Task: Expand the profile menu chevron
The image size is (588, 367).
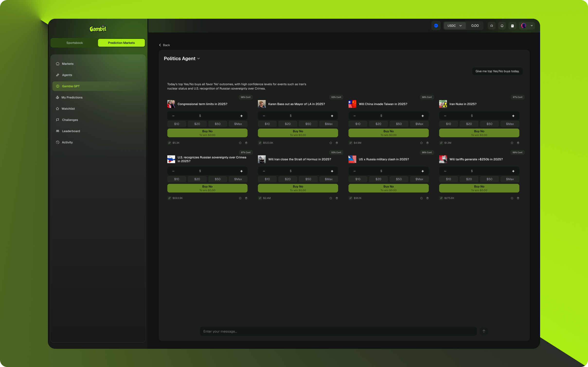Action: click(x=532, y=26)
